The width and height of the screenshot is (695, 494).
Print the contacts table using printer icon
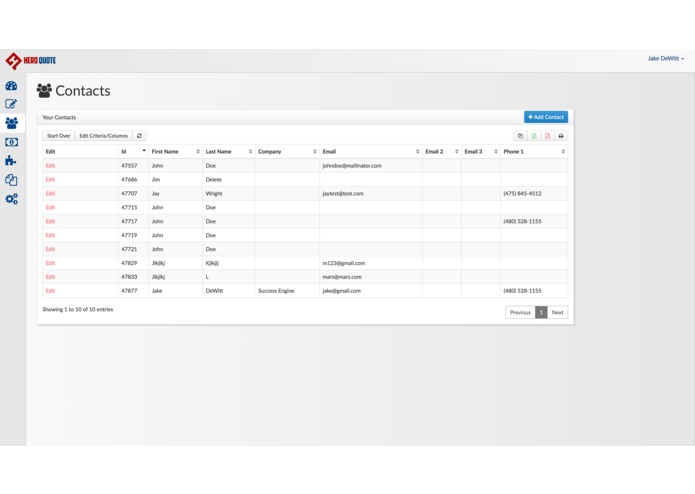(x=561, y=136)
